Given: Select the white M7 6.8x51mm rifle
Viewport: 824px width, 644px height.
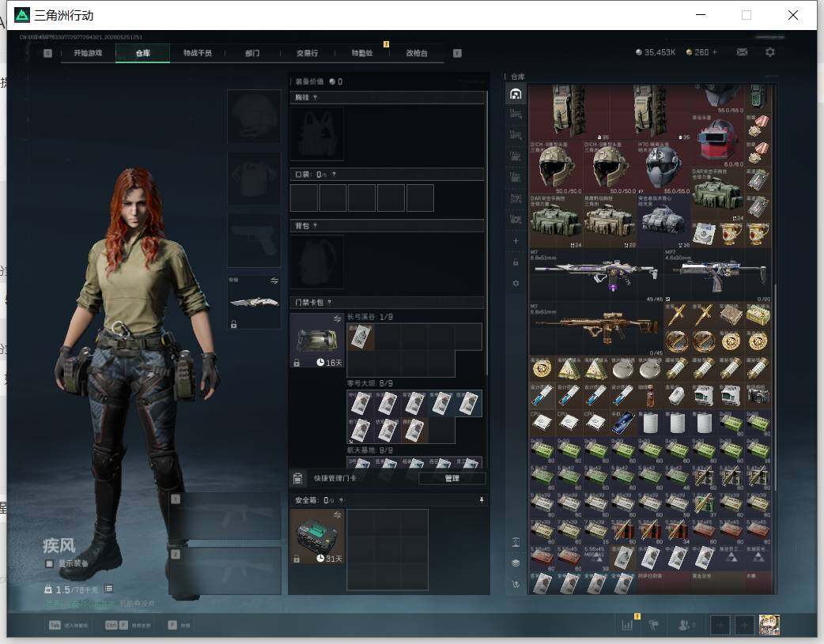Looking at the screenshot, I should click(596, 275).
